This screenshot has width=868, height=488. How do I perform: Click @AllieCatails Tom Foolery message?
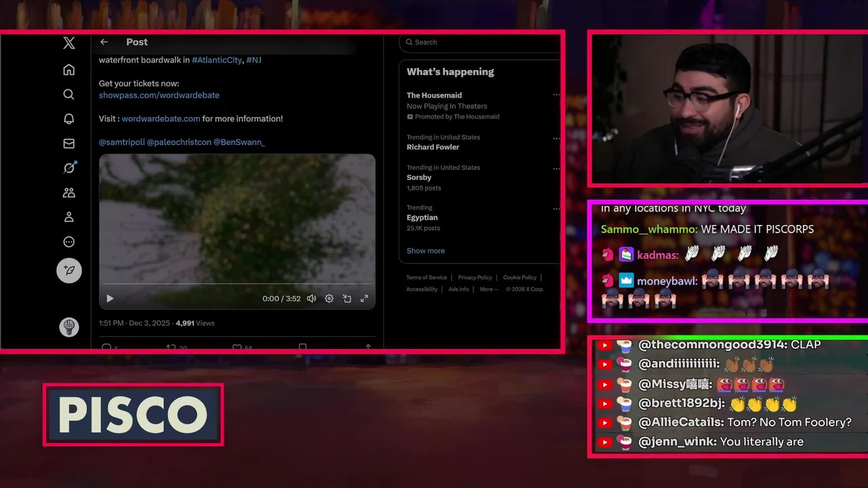[x=745, y=423]
